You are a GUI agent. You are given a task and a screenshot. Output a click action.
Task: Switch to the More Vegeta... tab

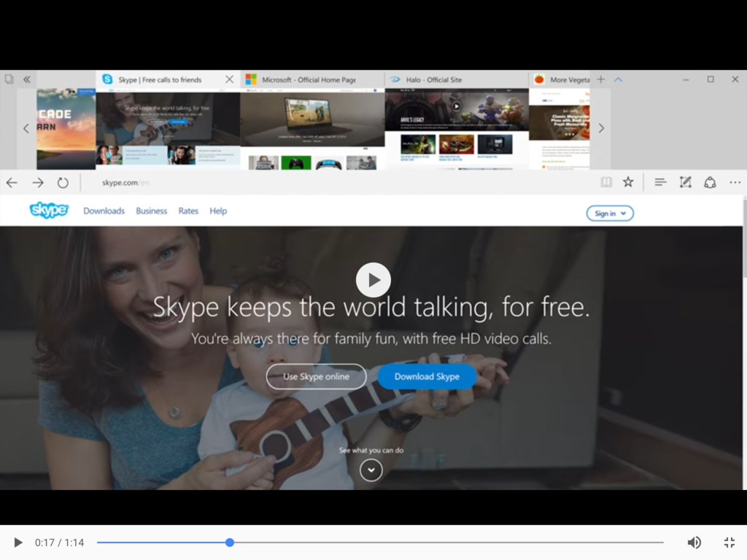pos(560,79)
